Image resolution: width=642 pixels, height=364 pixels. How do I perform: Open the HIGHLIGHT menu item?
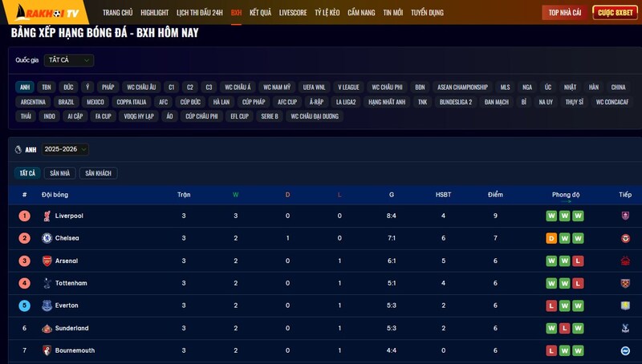pyautogui.click(x=154, y=13)
